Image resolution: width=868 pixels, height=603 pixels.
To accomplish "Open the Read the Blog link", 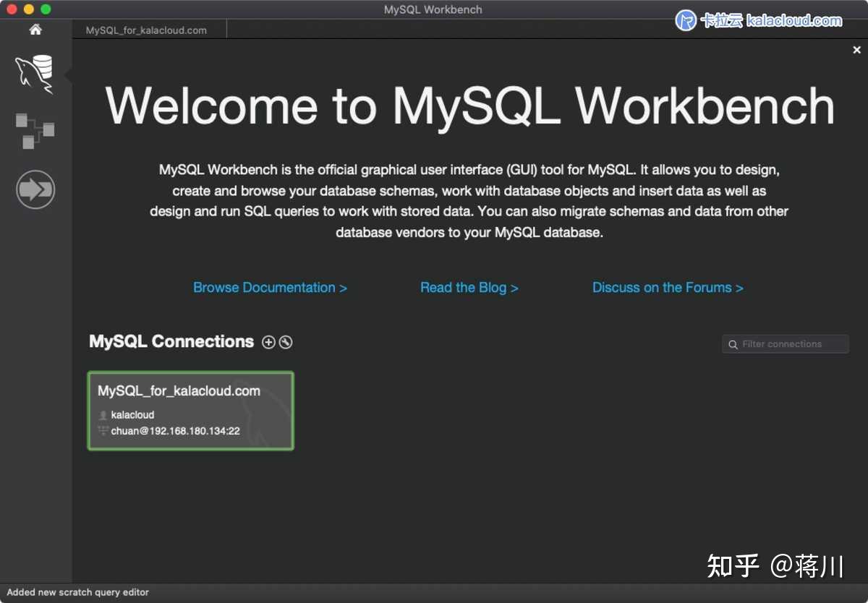I will (x=469, y=287).
